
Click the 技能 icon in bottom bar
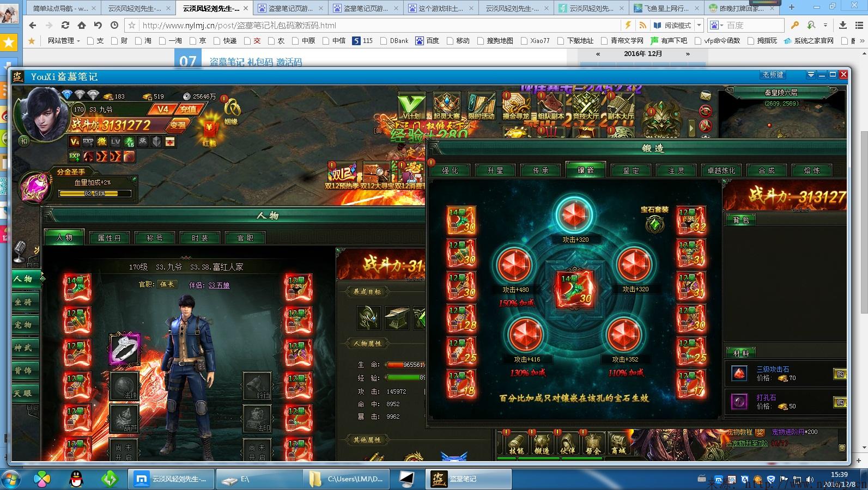515,444
